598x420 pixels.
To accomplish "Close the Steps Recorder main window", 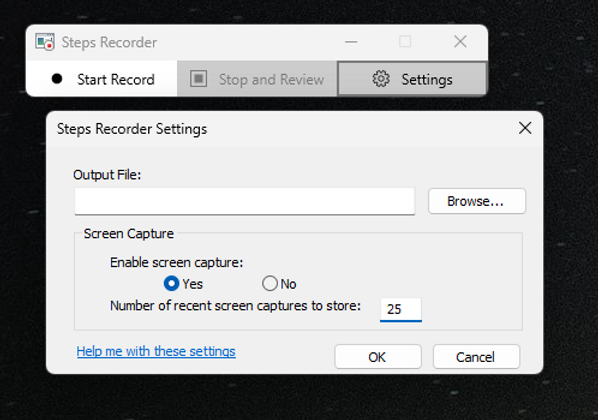I will pos(460,42).
